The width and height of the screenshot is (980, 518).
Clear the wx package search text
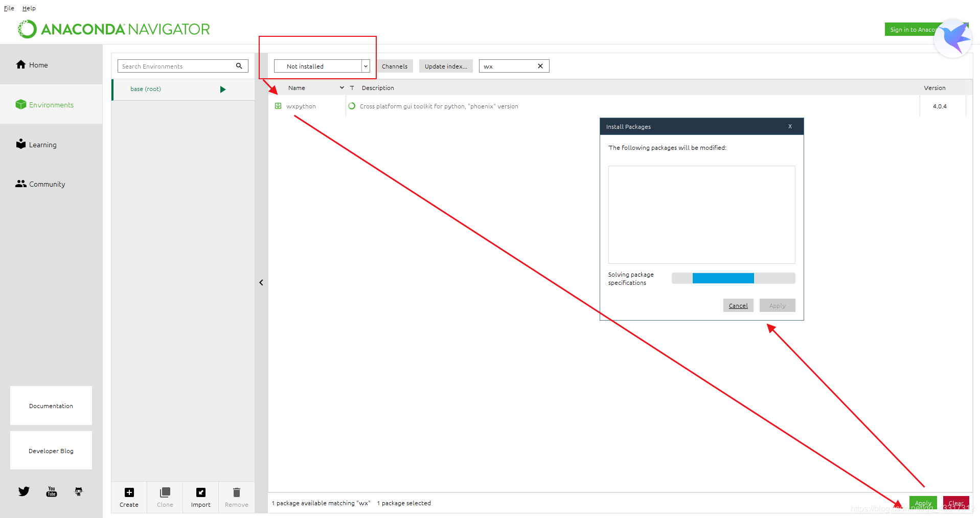tap(540, 66)
